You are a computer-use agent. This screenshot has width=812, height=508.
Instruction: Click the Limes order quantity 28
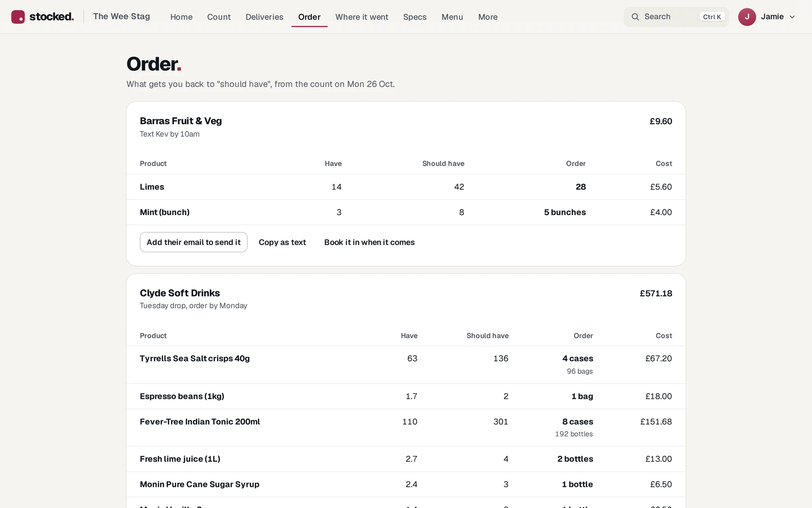tap(581, 187)
